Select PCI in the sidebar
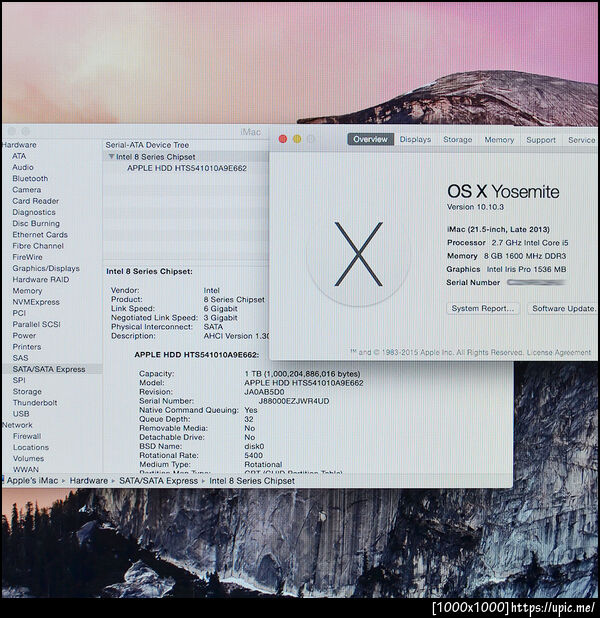The image size is (600, 618). point(19,313)
